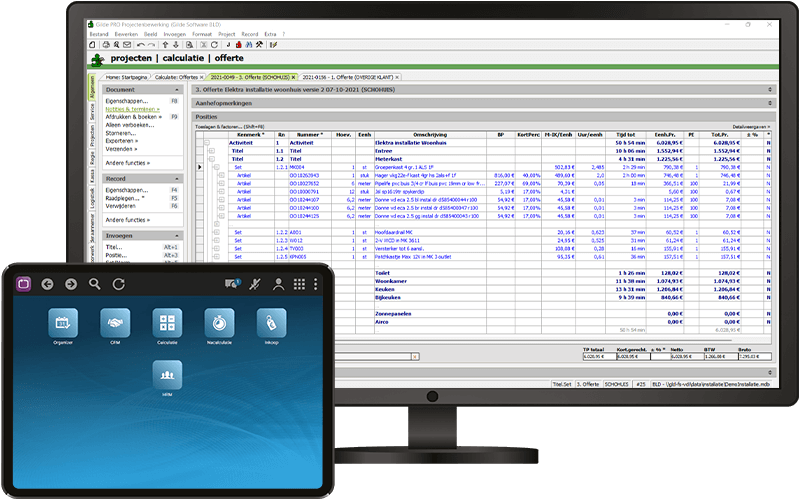The width and height of the screenshot is (800, 500).
Task: Click the email envelope toolbar icon
Action: (x=127, y=45)
